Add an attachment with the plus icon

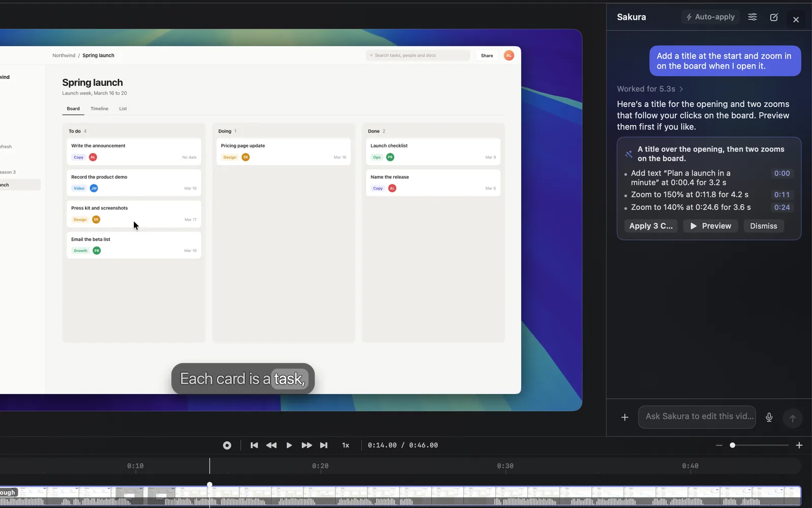pyautogui.click(x=625, y=418)
